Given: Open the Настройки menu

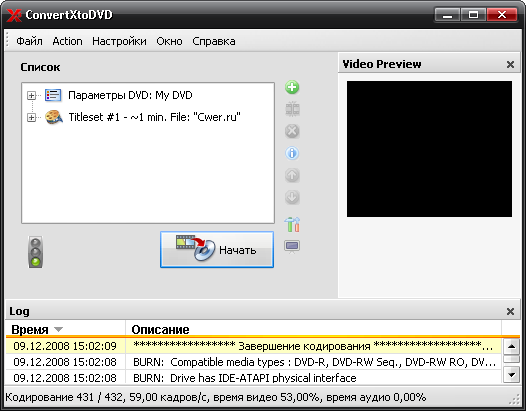Looking at the screenshot, I should pos(119,41).
